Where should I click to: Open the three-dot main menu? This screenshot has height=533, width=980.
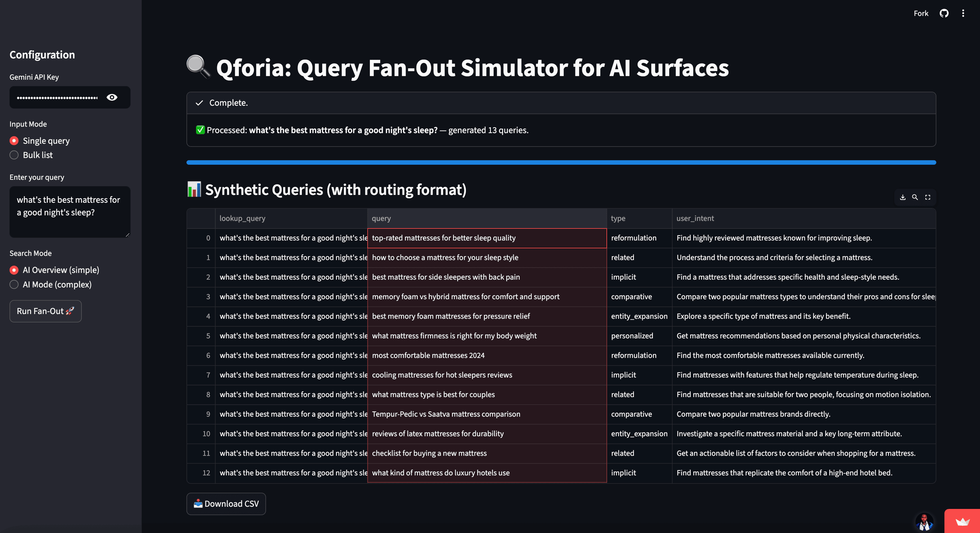pos(963,13)
